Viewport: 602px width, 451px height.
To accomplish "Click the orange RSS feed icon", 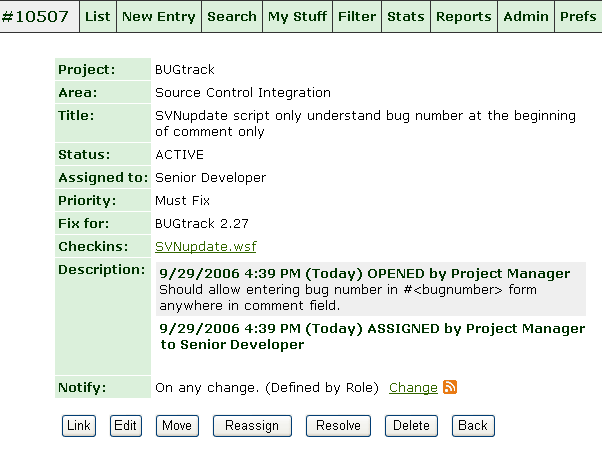I will pos(450,387).
